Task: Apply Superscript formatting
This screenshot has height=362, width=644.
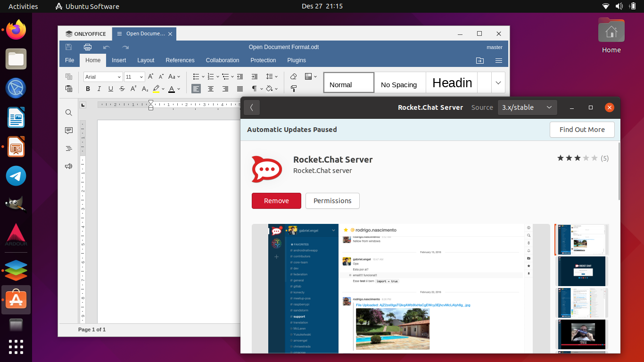Action: (x=133, y=89)
